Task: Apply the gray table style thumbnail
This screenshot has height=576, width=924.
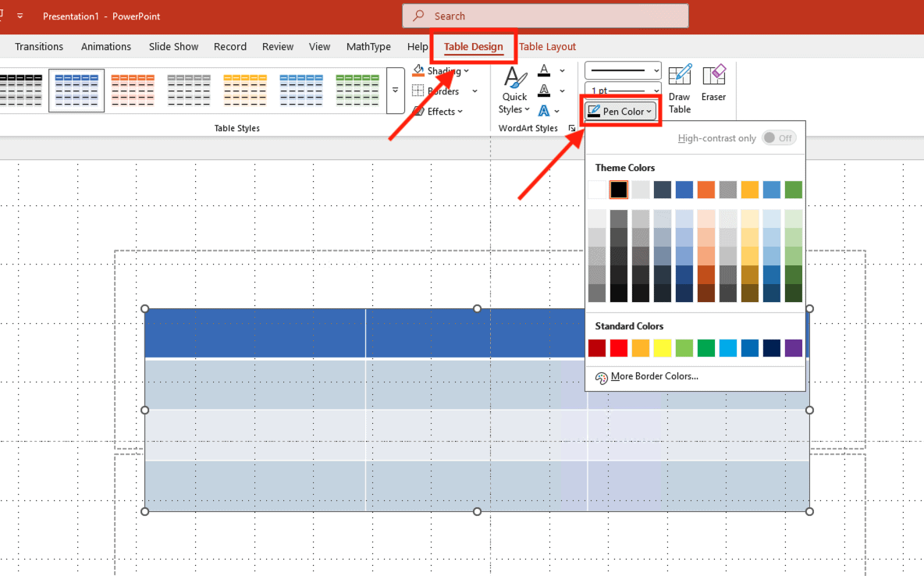Action: [189, 91]
